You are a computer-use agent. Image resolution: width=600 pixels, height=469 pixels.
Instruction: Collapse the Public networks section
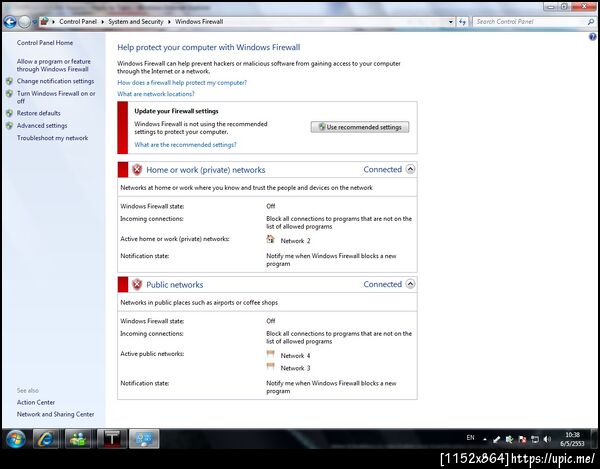pos(410,284)
